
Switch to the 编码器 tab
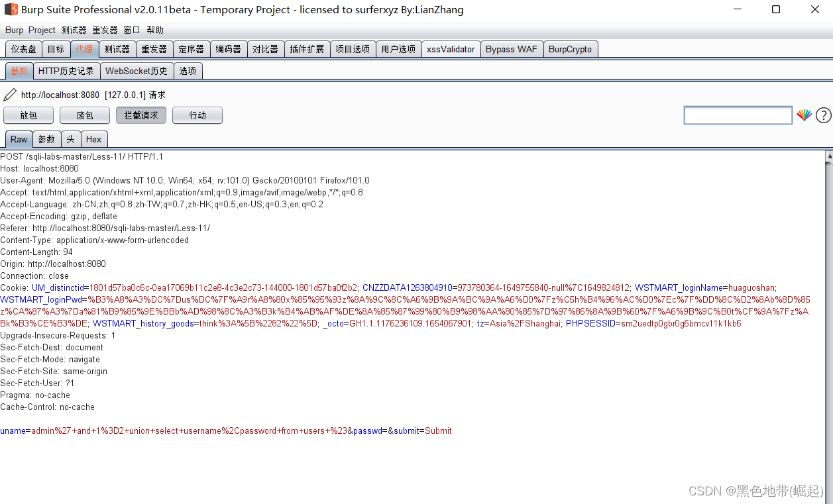click(229, 49)
